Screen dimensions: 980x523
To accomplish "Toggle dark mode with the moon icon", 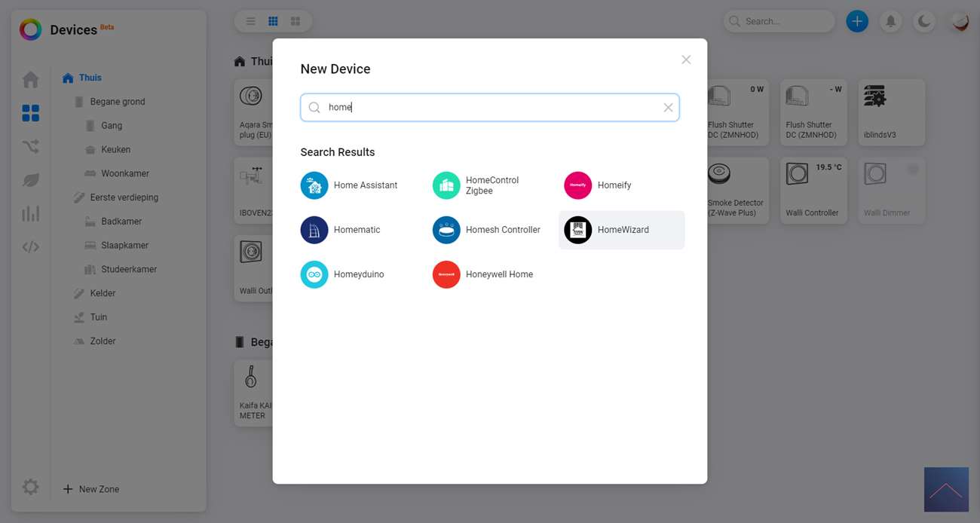I will click(x=924, y=21).
